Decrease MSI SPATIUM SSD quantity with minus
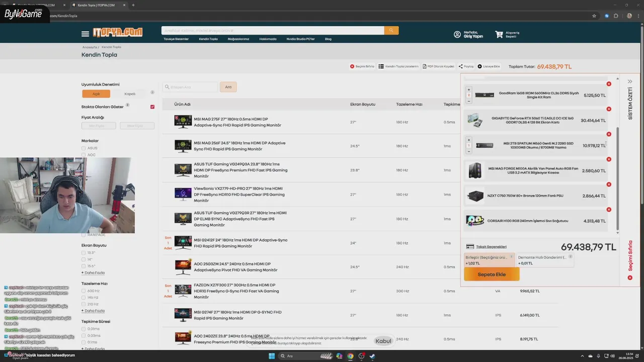This screenshot has width=644, height=362. 469,151
